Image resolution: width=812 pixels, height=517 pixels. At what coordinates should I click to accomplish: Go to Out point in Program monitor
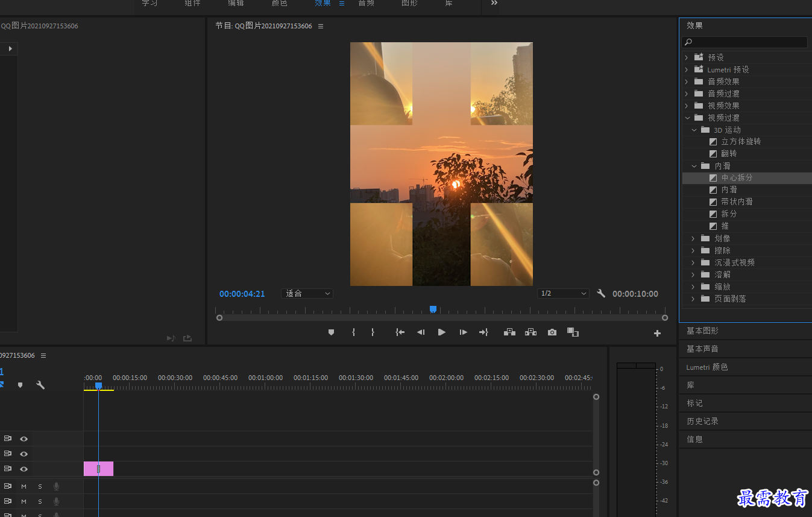tap(483, 332)
